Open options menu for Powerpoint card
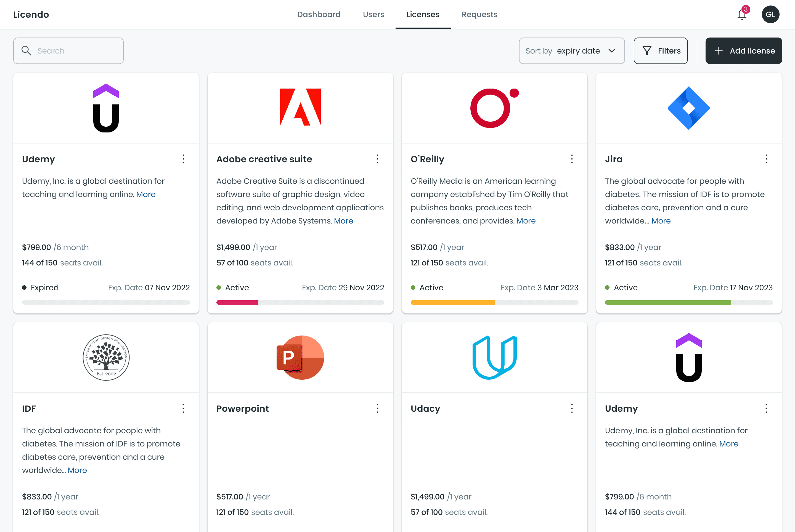This screenshot has width=795, height=532. click(x=377, y=408)
